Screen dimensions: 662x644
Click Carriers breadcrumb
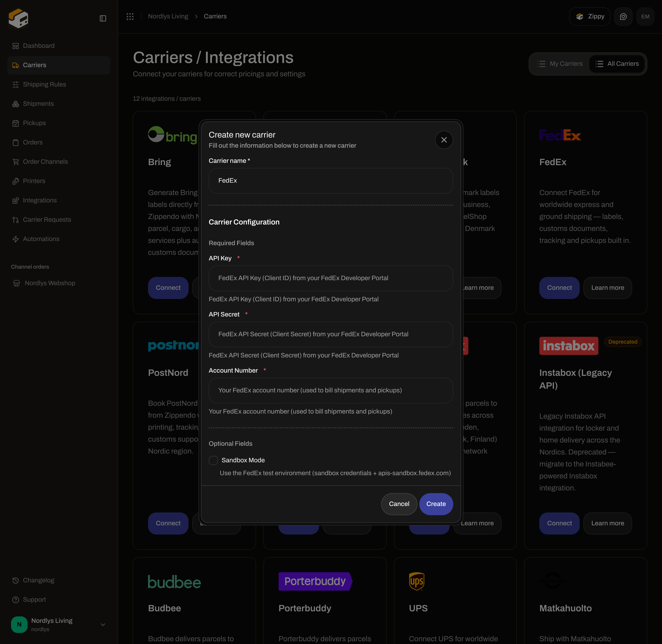tap(215, 16)
